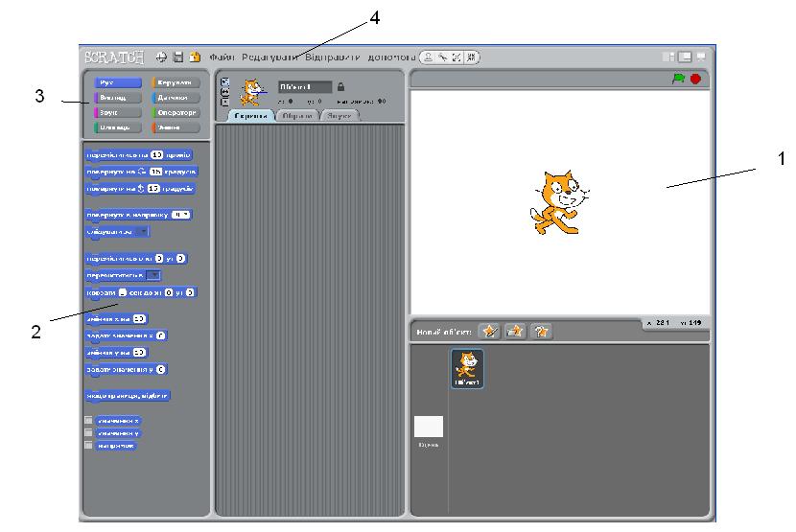Screen dimensions: 796x532
Task: Enter presentation mode
Action: (701, 57)
